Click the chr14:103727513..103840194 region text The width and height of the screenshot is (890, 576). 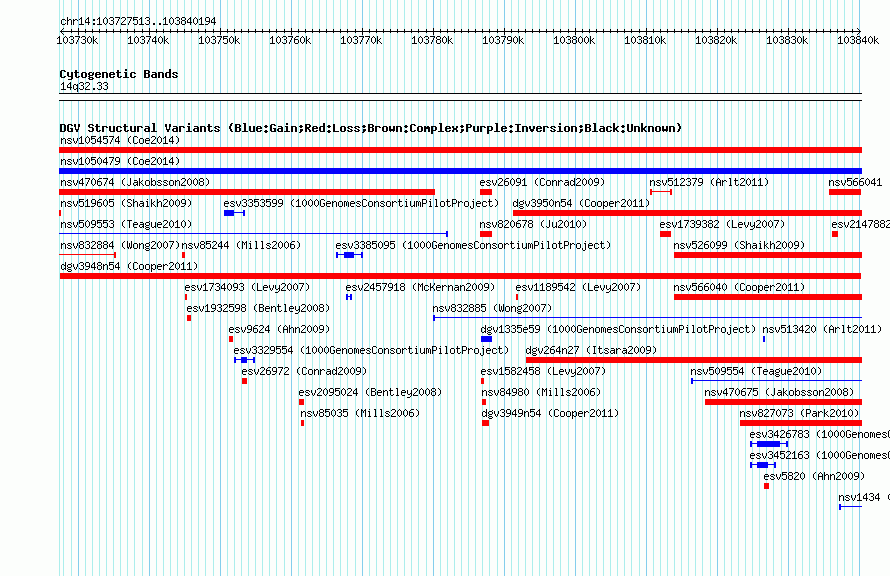point(138,21)
